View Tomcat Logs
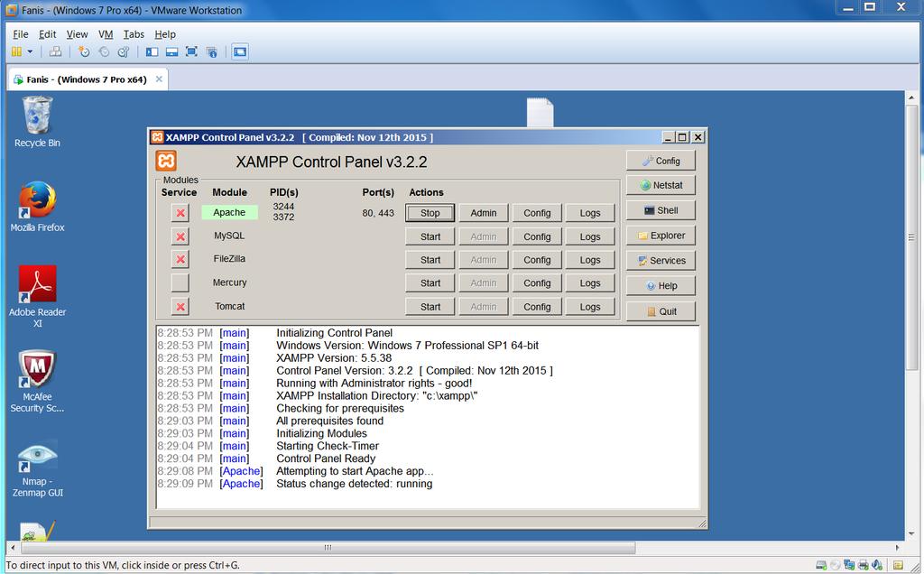This screenshot has width=924, height=574. tap(590, 307)
